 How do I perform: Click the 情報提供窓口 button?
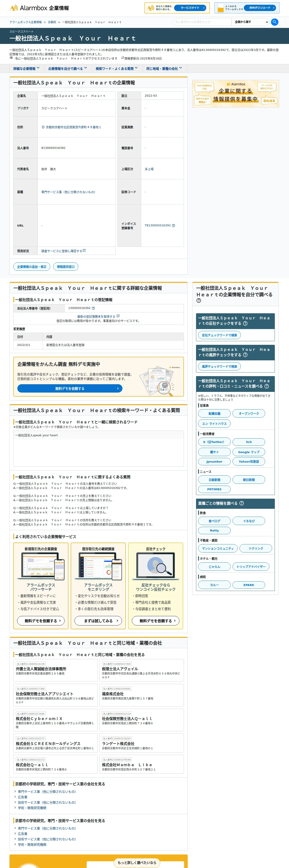coord(66,267)
